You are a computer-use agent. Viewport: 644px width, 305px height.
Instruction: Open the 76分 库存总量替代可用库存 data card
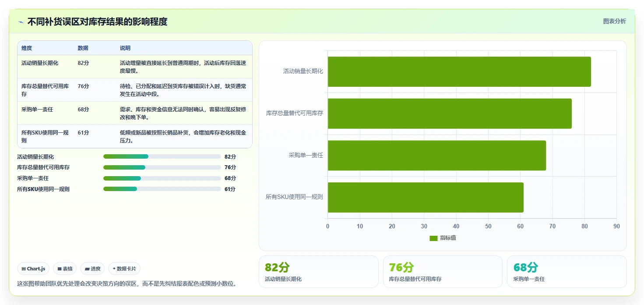(x=443, y=272)
